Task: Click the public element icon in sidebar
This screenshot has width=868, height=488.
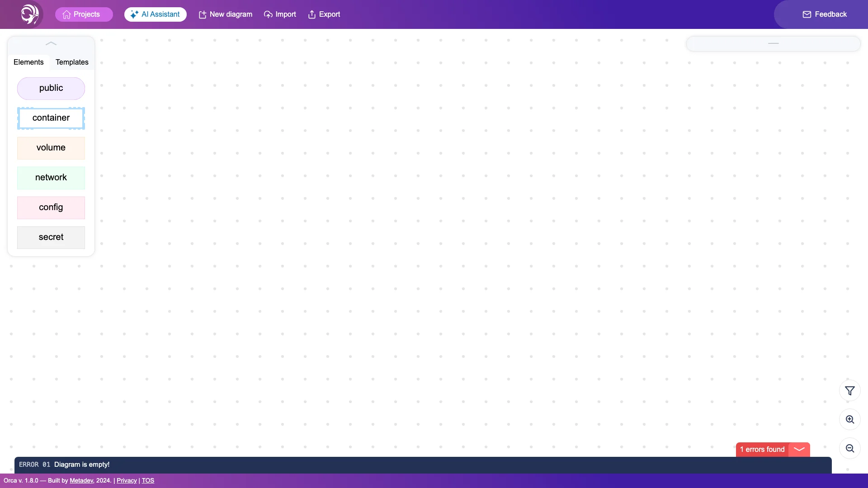Action: click(x=51, y=88)
